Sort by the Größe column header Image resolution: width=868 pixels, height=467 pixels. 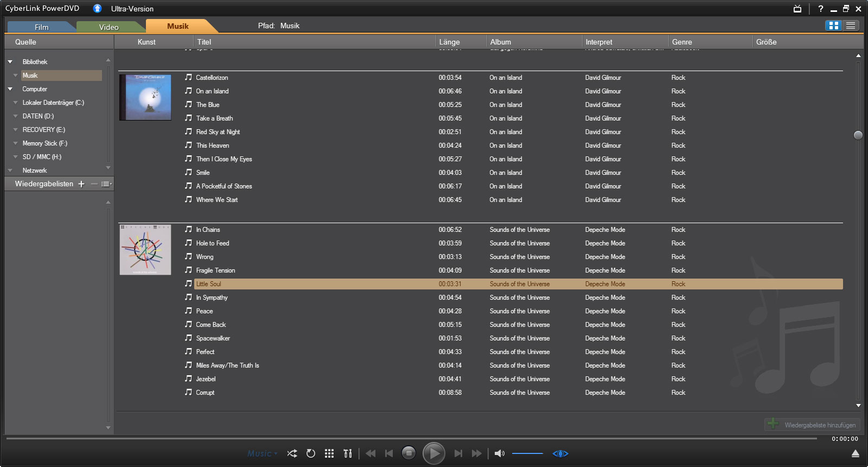808,42
